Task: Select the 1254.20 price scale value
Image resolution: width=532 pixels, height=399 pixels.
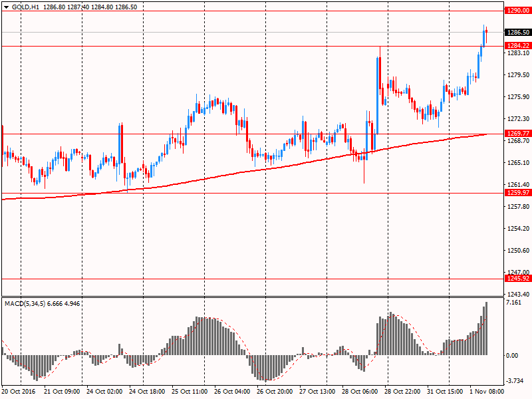Action: pyautogui.click(x=518, y=228)
